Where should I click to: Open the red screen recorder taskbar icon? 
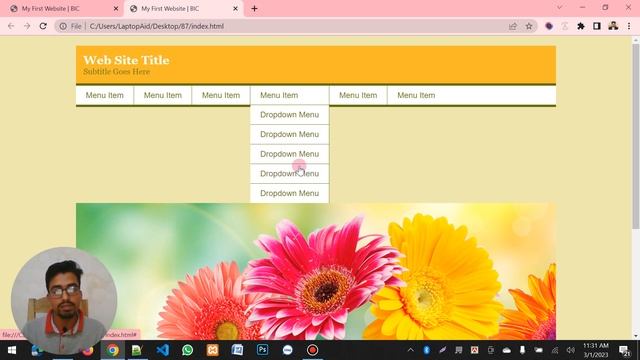313,350
